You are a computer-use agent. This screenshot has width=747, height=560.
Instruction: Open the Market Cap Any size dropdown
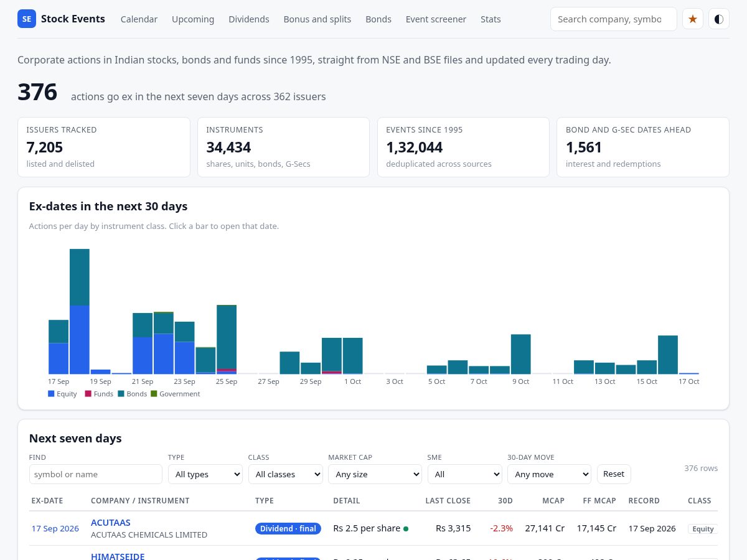[x=375, y=474]
